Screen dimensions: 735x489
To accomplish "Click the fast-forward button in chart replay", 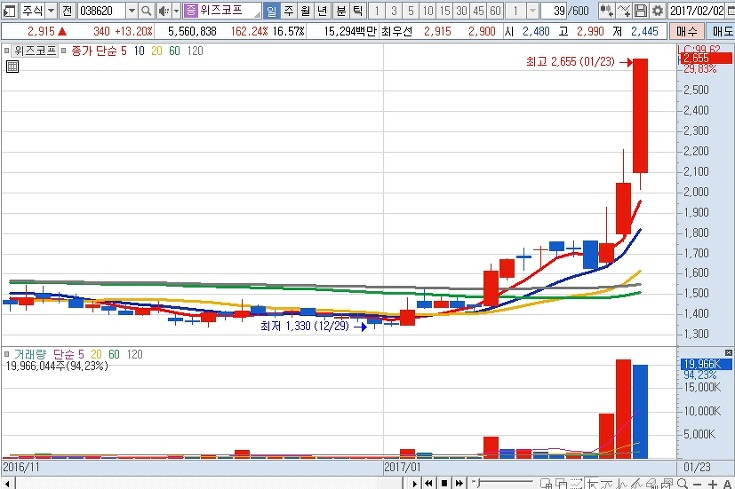I will coord(459,483).
